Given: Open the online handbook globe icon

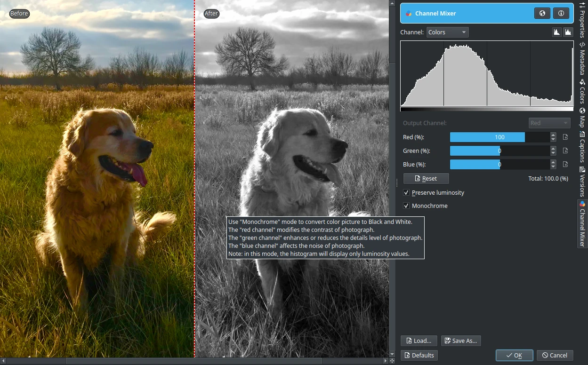Looking at the screenshot, I should tap(542, 14).
